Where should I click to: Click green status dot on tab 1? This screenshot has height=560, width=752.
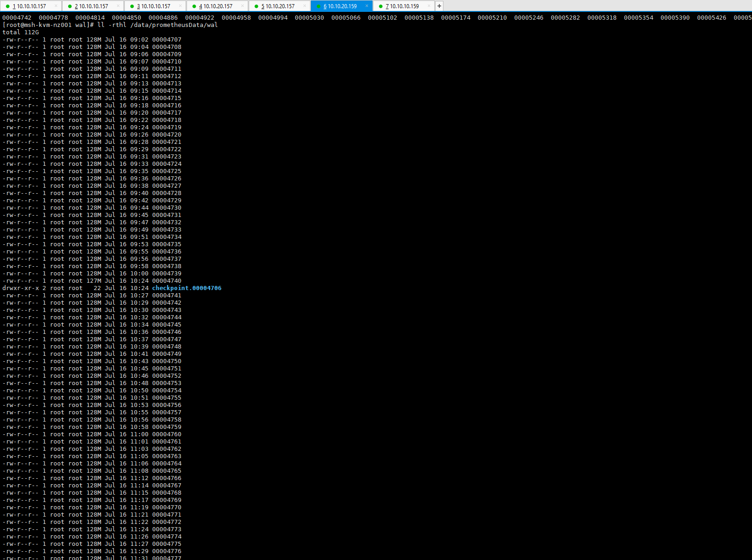(8, 6)
